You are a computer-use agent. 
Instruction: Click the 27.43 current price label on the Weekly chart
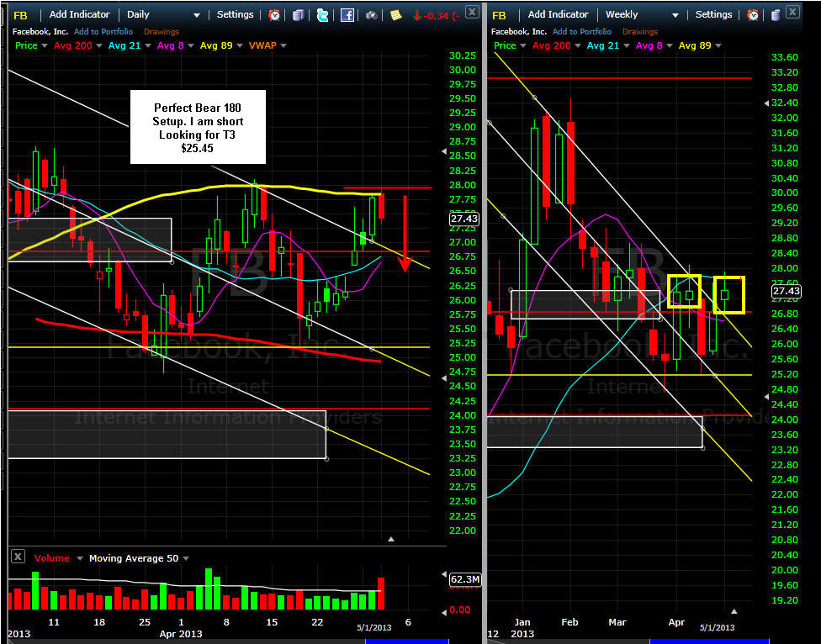[786, 291]
